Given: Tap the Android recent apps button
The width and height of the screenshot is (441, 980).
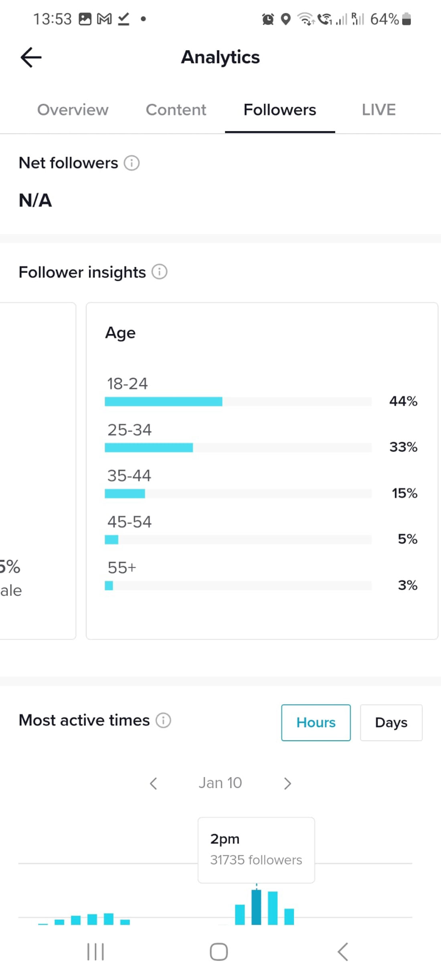Looking at the screenshot, I should click(x=95, y=952).
